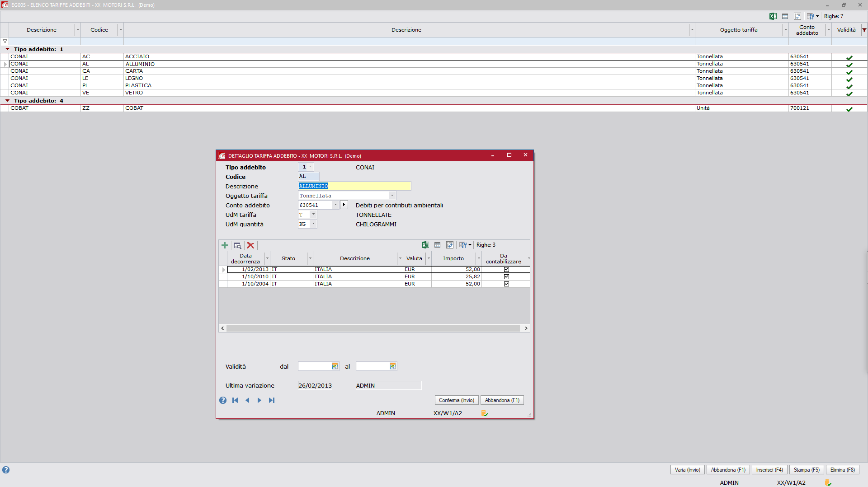Image resolution: width=868 pixels, height=487 pixels.
Task: Select the COBAT ZZ row
Action: [434, 108]
